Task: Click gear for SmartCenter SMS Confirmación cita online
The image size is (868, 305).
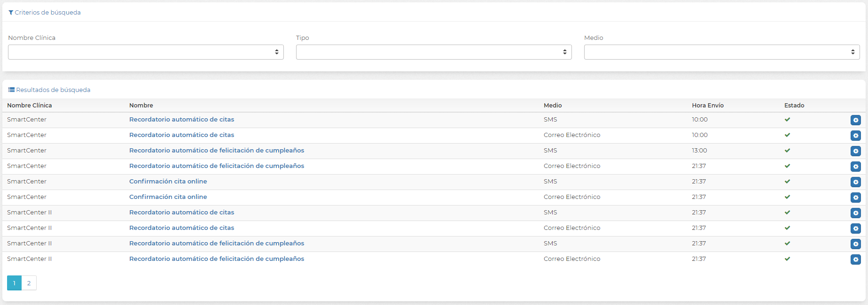Action: (855, 182)
